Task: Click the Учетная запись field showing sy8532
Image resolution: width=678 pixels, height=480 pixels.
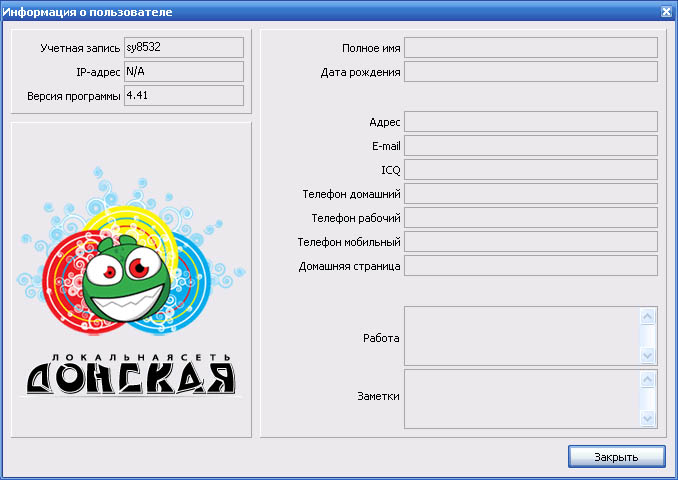Action: pyautogui.click(x=183, y=48)
